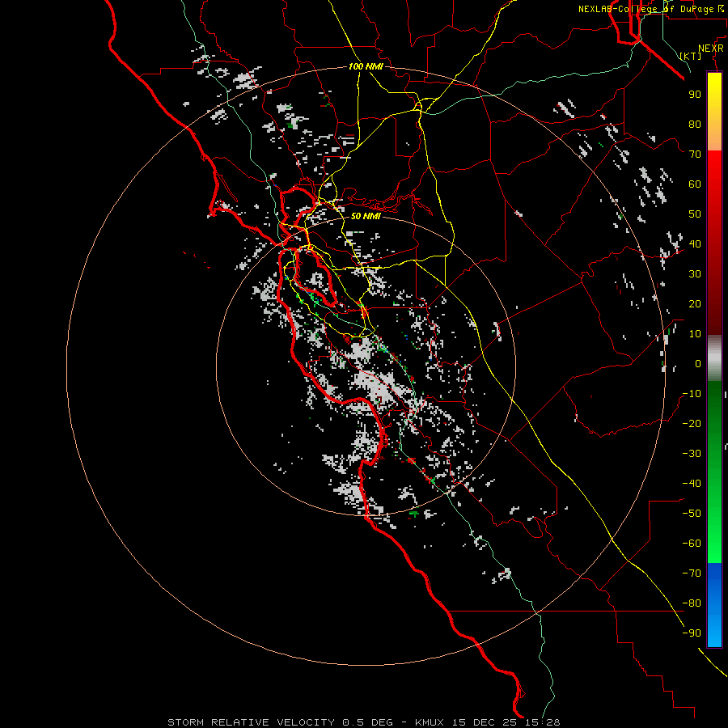Select the positive 20 knot scale label
The height and width of the screenshot is (728, 728).
coord(695,303)
